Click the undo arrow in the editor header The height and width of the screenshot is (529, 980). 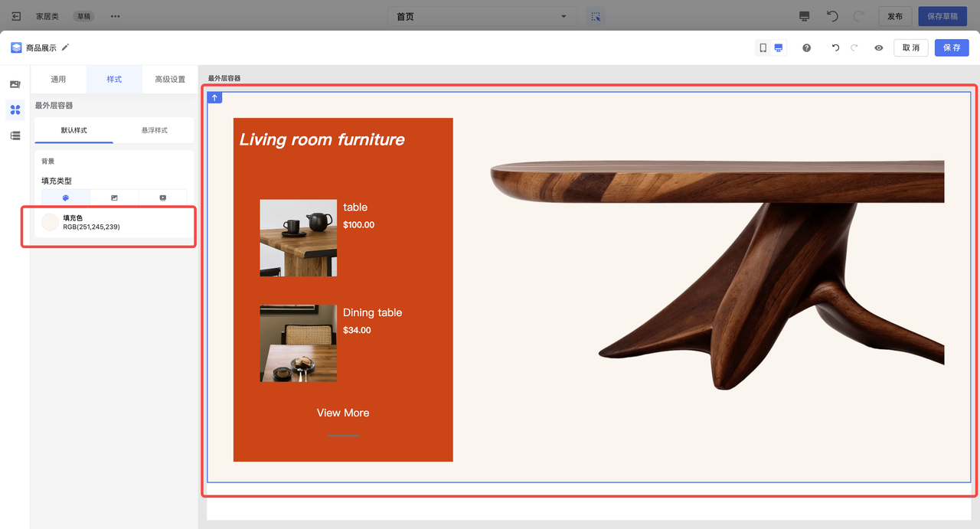pos(835,47)
